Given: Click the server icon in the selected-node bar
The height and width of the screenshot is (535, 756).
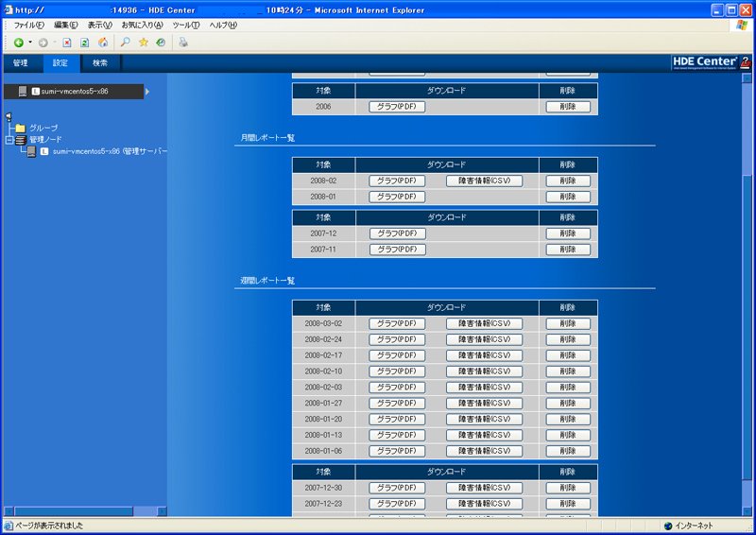Looking at the screenshot, I should [23, 91].
